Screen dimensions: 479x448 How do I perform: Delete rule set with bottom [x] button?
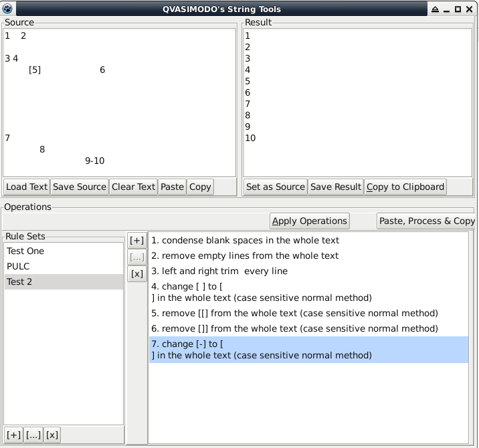point(52,435)
